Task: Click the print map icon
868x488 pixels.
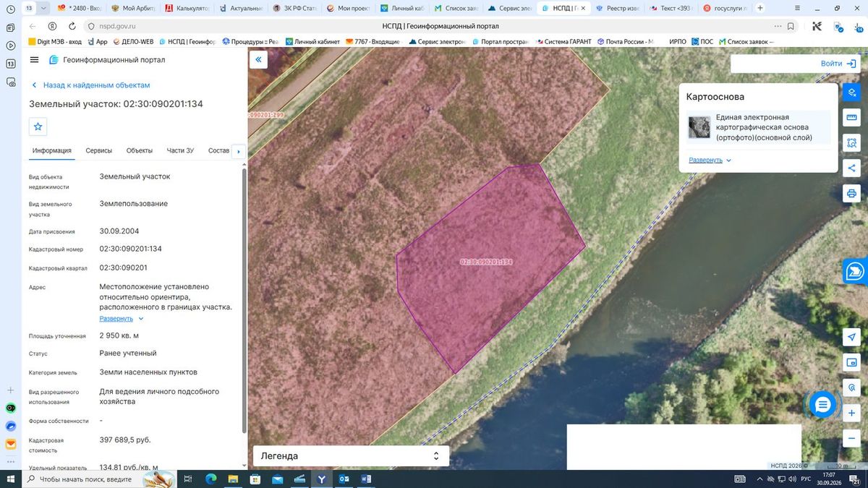Action: click(851, 194)
